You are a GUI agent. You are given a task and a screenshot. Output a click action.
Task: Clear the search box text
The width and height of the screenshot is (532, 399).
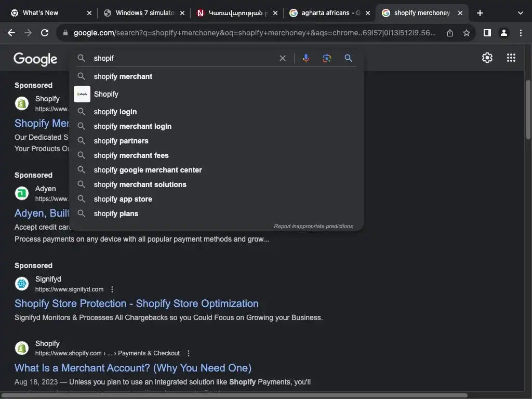[x=282, y=58]
